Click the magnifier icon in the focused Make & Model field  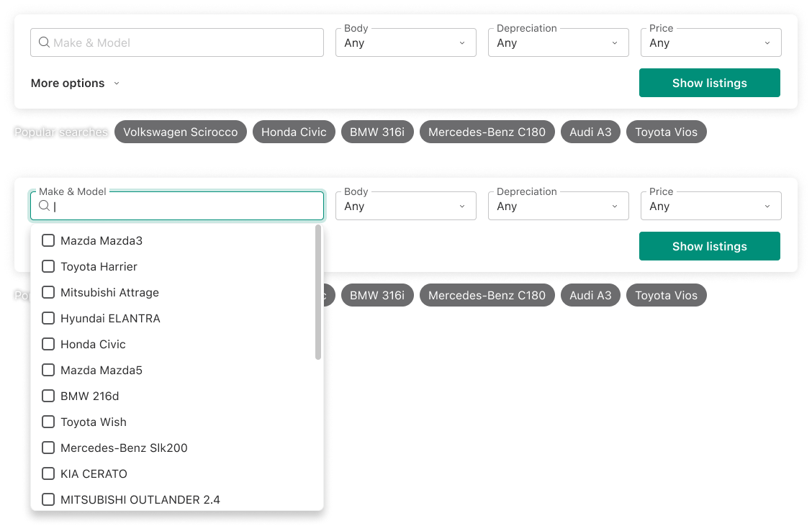pos(45,206)
